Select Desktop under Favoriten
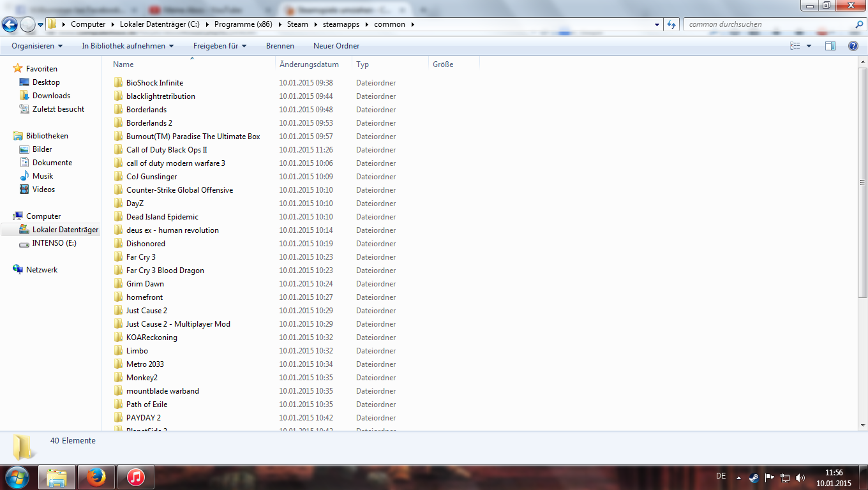Screen dimensions: 868x490 pos(46,82)
